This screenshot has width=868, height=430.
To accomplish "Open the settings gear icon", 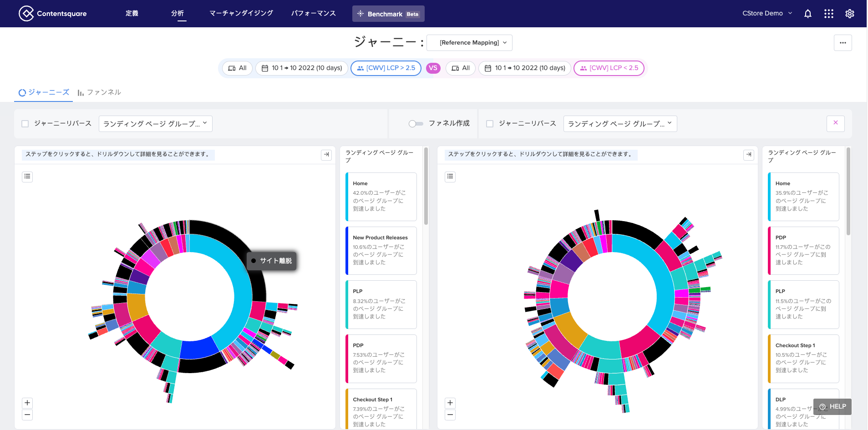I will [x=849, y=14].
